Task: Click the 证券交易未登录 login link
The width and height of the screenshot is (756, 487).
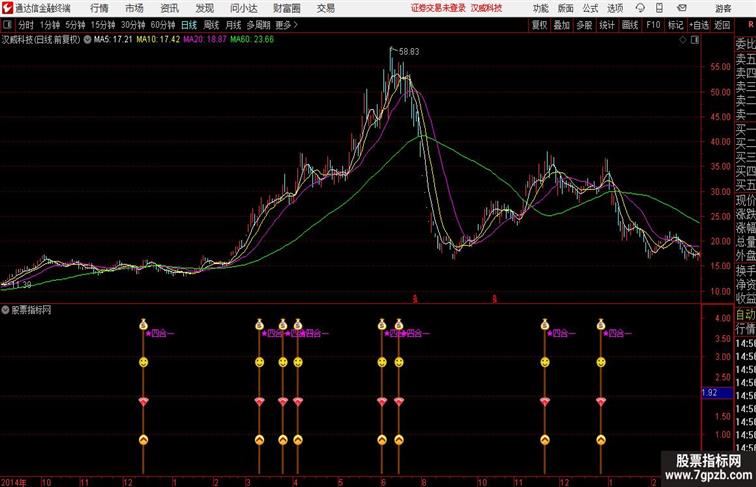Action: click(x=438, y=8)
